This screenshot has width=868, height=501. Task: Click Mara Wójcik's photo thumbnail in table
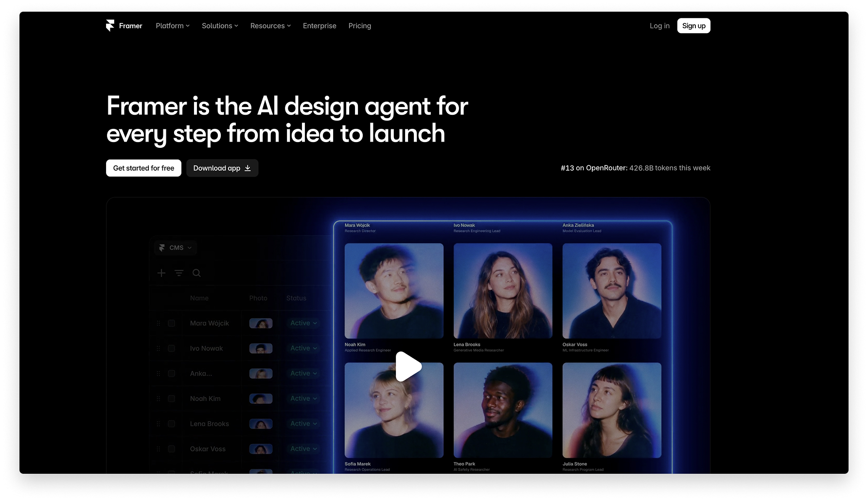point(261,323)
